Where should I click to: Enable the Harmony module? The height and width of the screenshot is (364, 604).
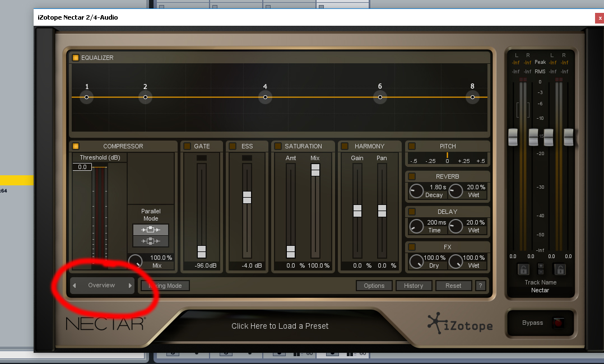345,146
